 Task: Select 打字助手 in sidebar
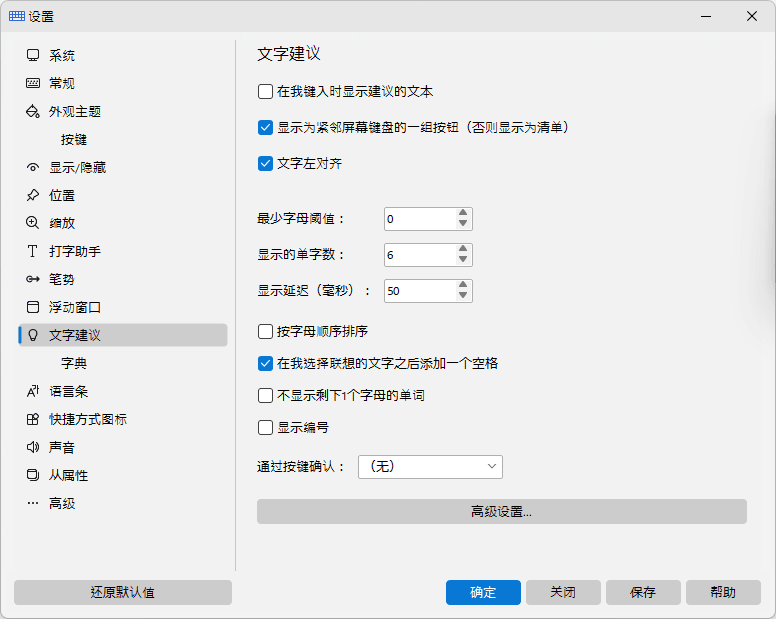(x=123, y=251)
